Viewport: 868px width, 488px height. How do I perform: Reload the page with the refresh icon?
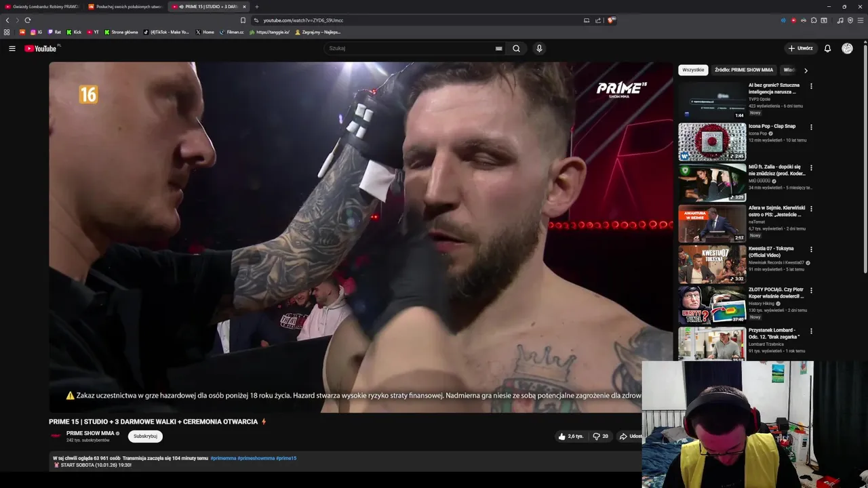point(28,20)
